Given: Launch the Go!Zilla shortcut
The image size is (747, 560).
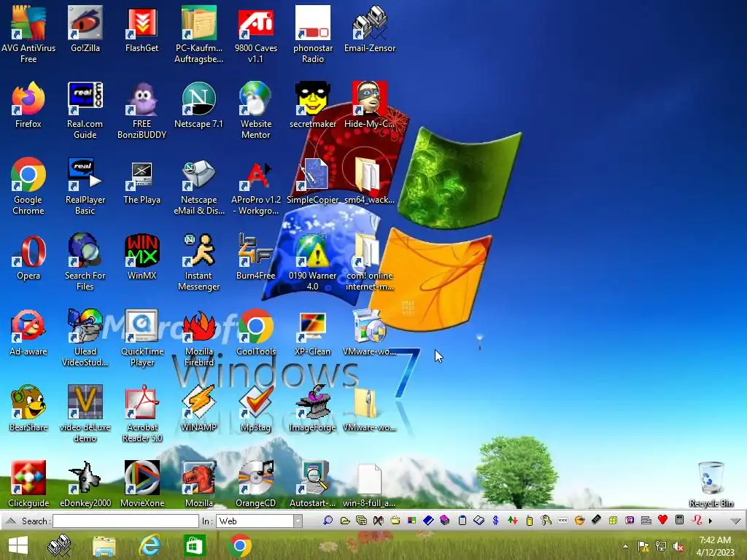Looking at the screenshot, I should [85, 28].
